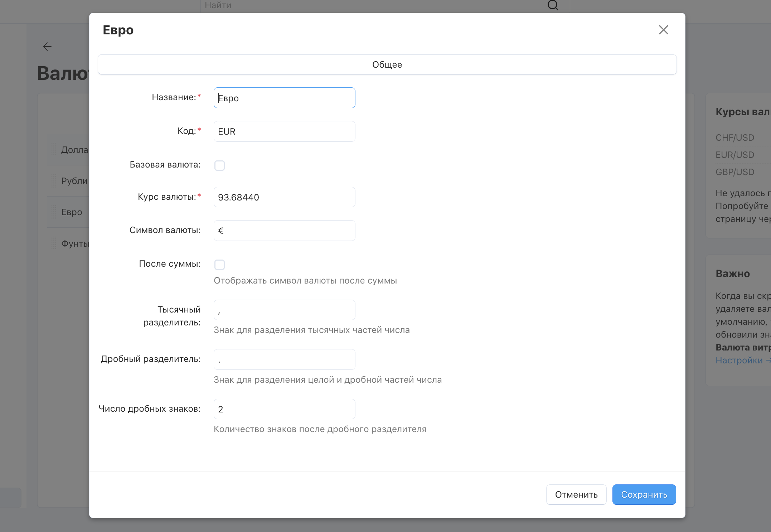The width and height of the screenshot is (771, 532).
Task: Click the Курс валюты field
Action: [284, 197]
